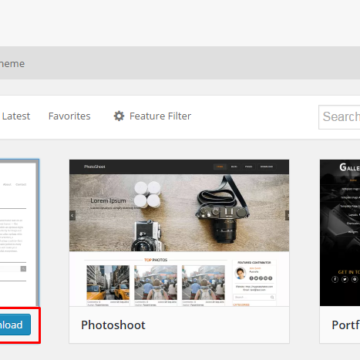Screen dimensions: 360x360
Task: Open the Photoshoot theme preview thumbnail
Action: click(x=179, y=233)
